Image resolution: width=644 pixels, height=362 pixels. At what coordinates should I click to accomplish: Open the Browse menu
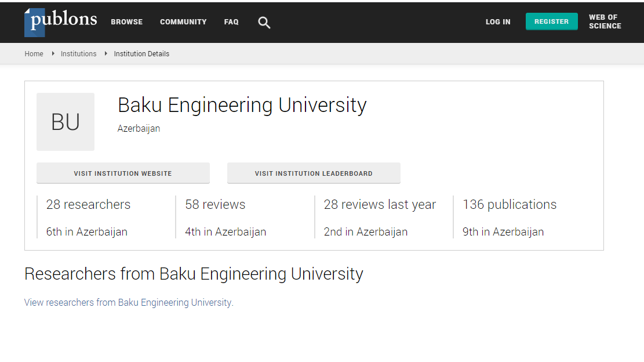tap(126, 22)
